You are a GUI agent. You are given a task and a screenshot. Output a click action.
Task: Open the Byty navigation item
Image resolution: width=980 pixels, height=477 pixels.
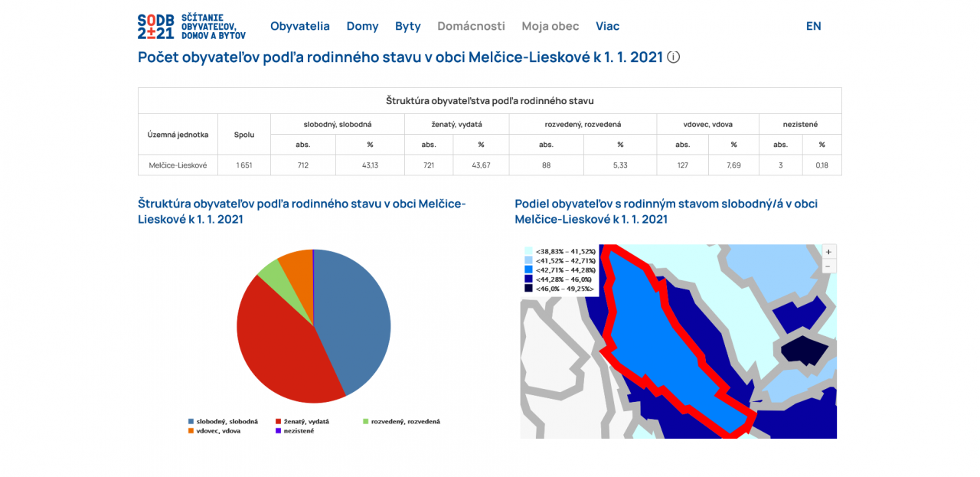pos(407,26)
